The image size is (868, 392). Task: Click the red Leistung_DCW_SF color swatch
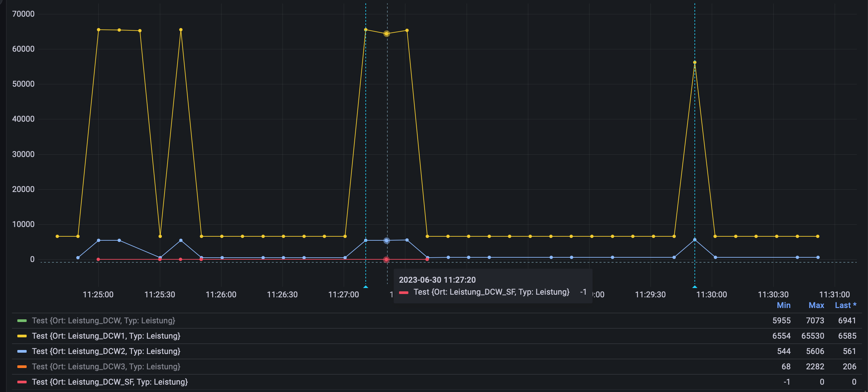click(x=22, y=382)
